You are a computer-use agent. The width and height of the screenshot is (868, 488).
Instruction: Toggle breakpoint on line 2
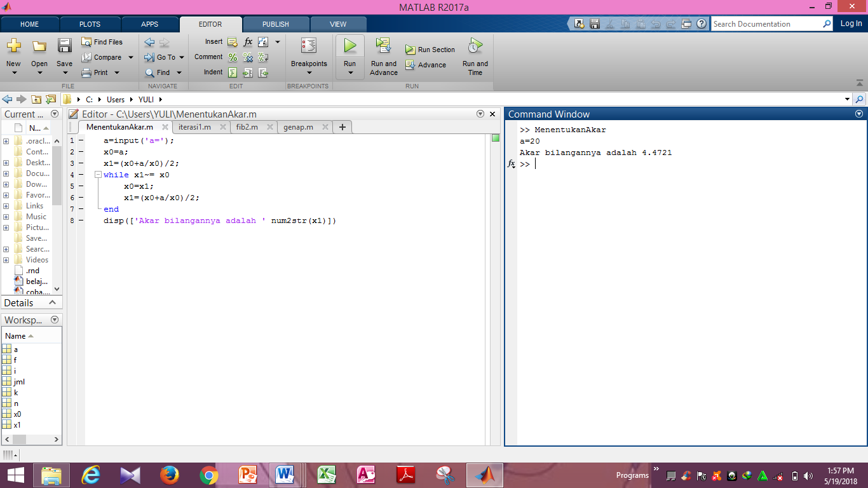click(x=81, y=152)
